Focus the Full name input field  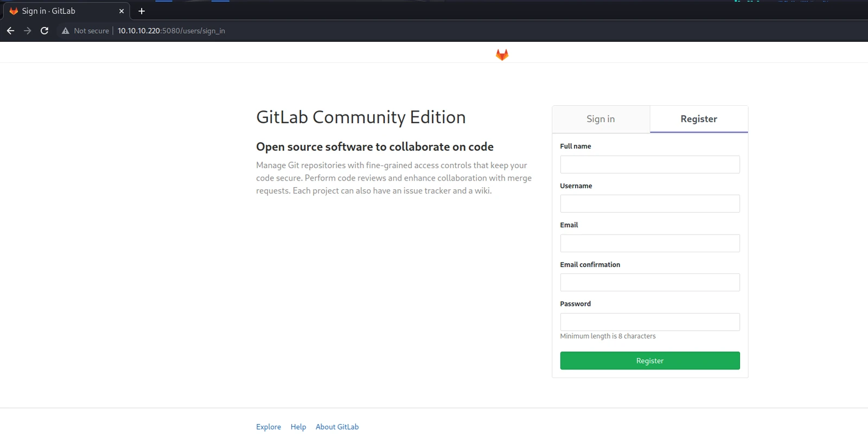[650, 164]
